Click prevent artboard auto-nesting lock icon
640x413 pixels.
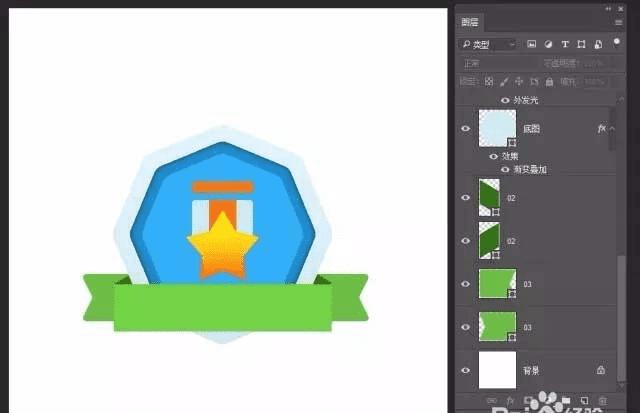[x=534, y=82]
